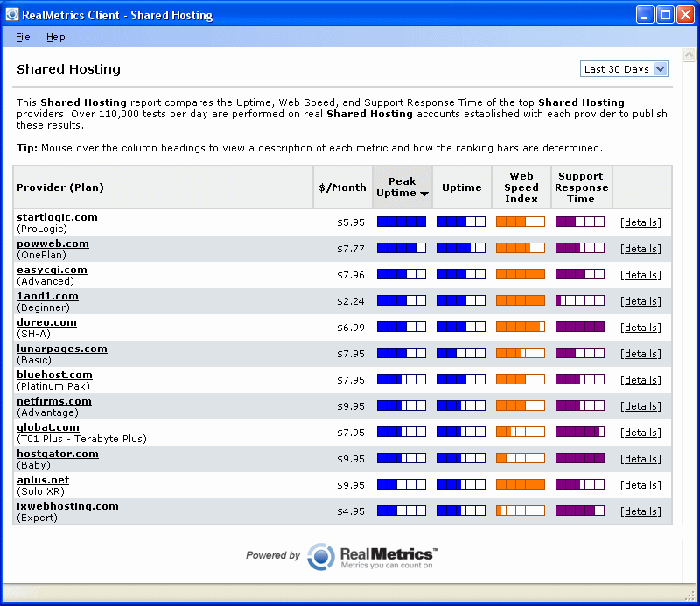The height and width of the screenshot is (606, 700).
Task: Click the (Platinum Pak) plan name
Action: pyautogui.click(x=53, y=386)
